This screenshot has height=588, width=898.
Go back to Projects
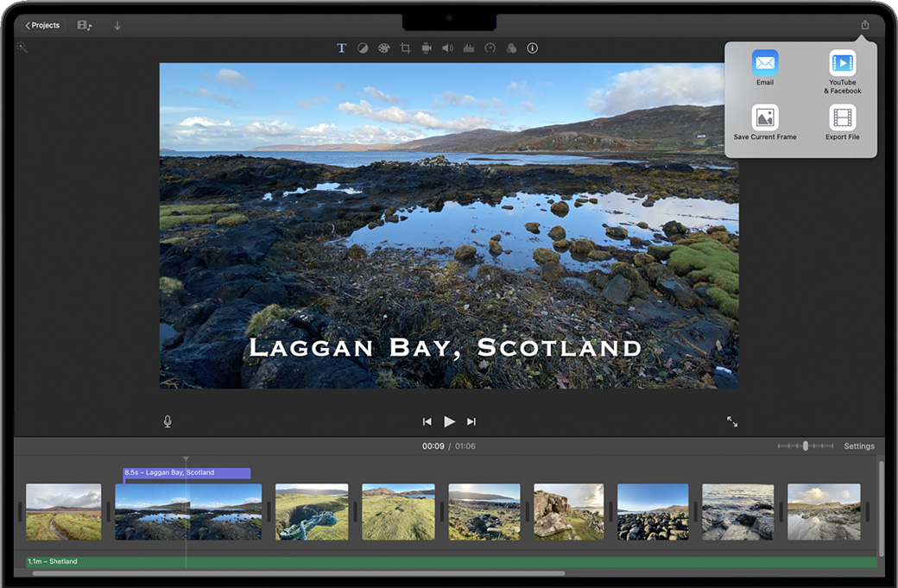42,26
